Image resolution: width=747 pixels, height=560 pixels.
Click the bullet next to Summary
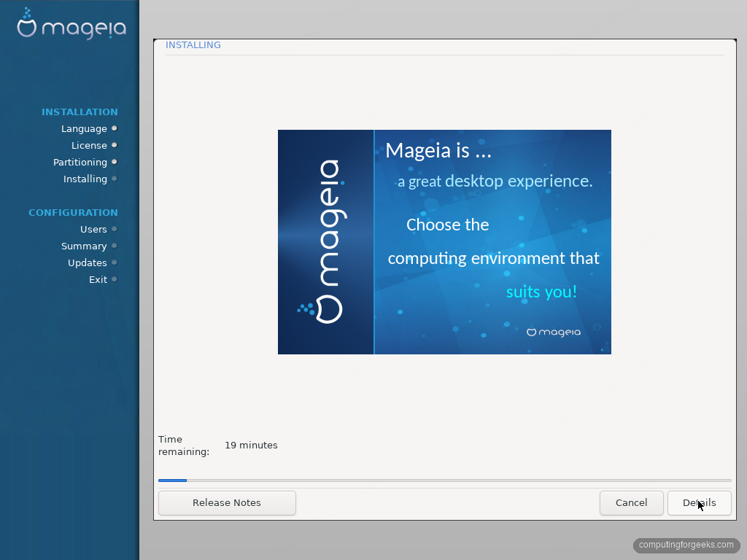pyautogui.click(x=115, y=246)
